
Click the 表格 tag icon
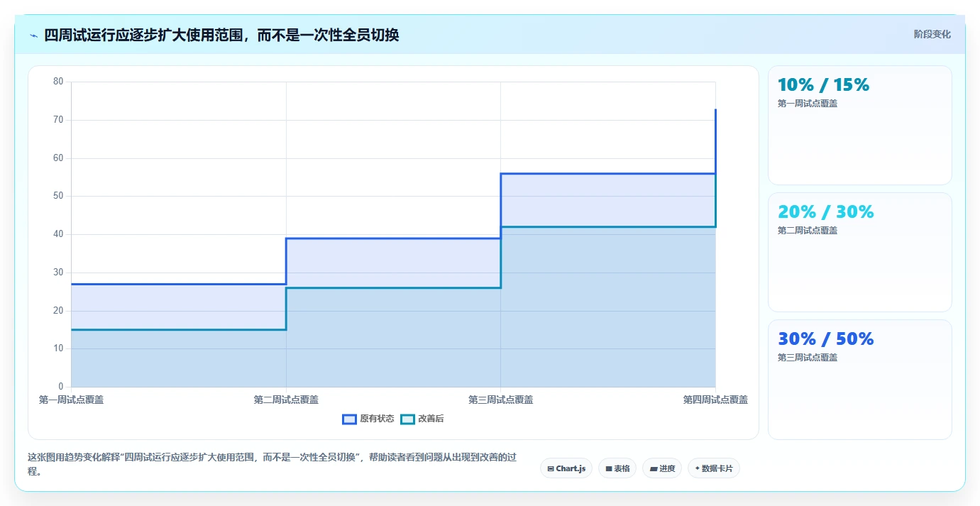pos(609,469)
